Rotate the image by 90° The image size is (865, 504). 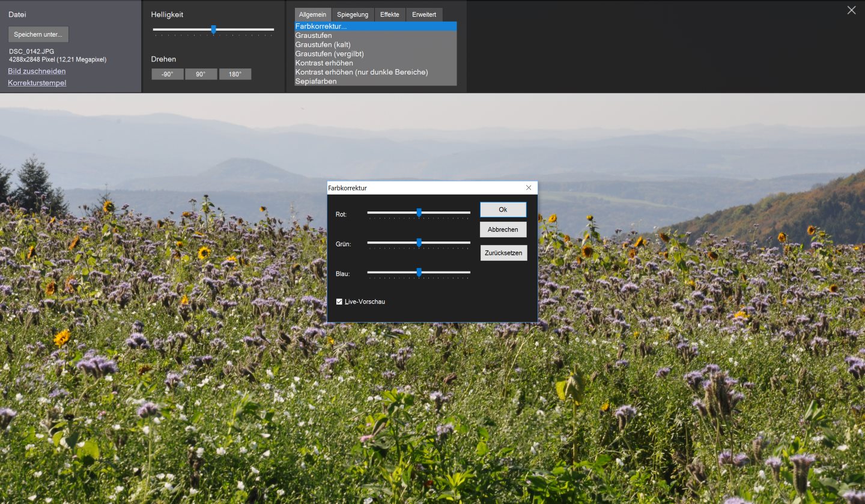pos(201,74)
